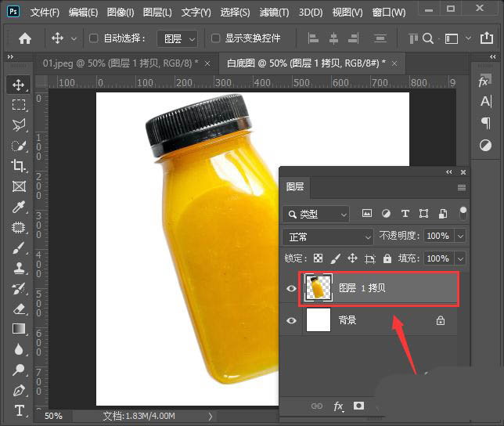The height and width of the screenshot is (426, 504).
Task: Toggle adjustment layer filter
Action: [x=386, y=213]
